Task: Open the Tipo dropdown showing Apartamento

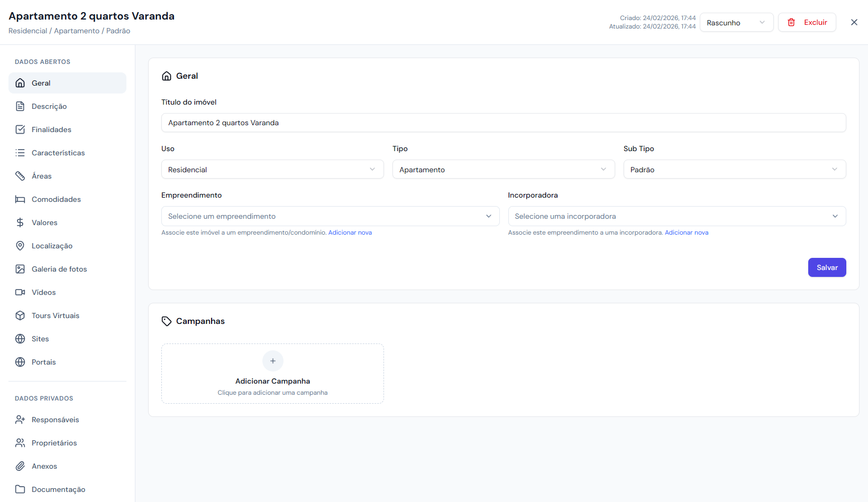Action: point(503,170)
